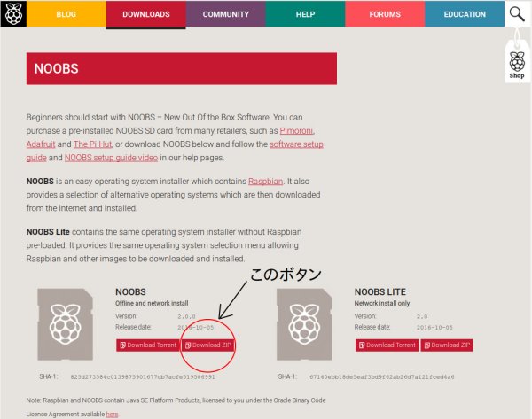Visit the FORUMS navigation tab
532x419 pixels.
pos(385,14)
